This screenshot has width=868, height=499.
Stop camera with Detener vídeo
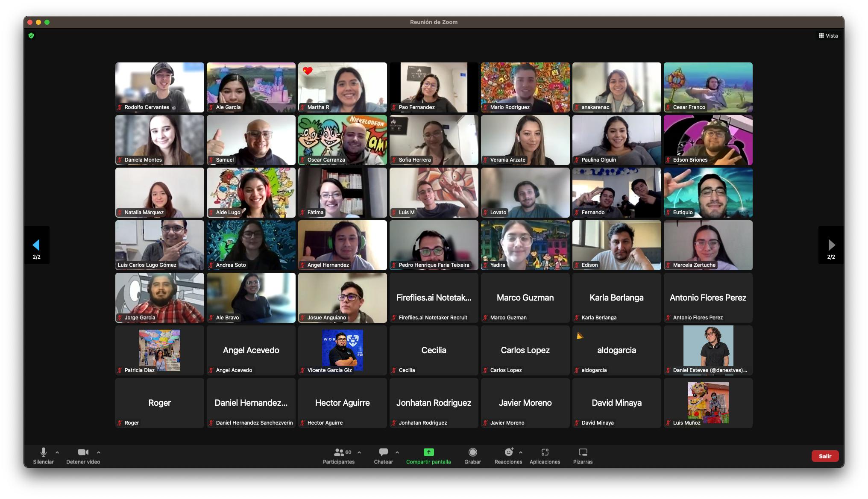83,456
